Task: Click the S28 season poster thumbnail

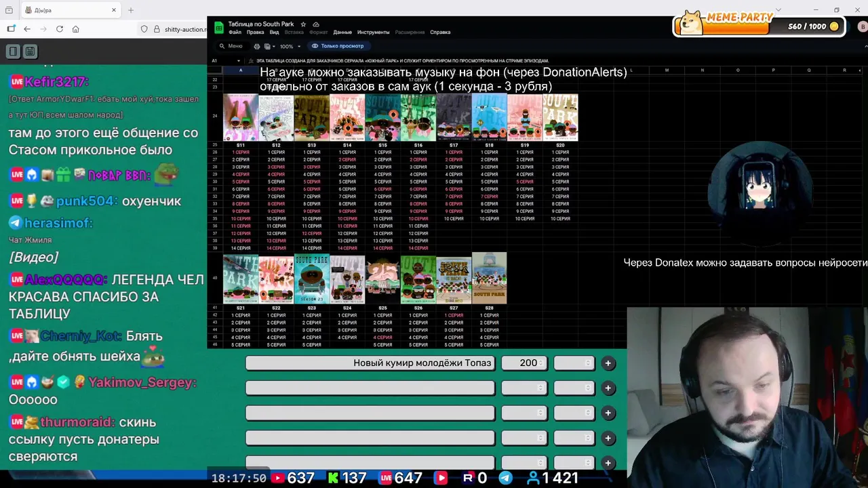Action: (489, 278)
